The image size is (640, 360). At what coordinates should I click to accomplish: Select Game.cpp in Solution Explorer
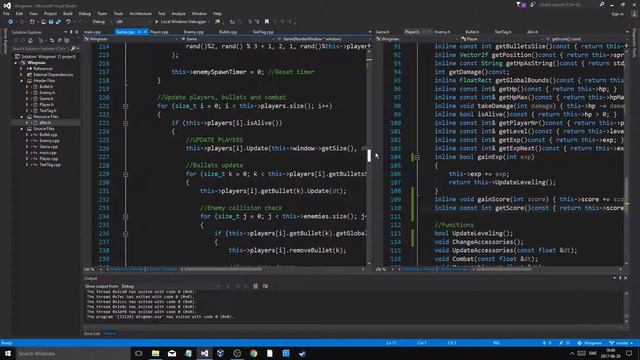(49, 147)
